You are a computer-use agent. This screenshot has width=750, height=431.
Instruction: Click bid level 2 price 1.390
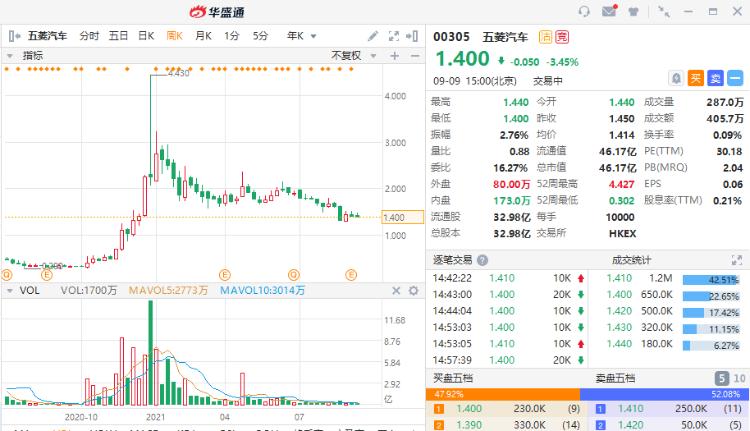[469, 425]
